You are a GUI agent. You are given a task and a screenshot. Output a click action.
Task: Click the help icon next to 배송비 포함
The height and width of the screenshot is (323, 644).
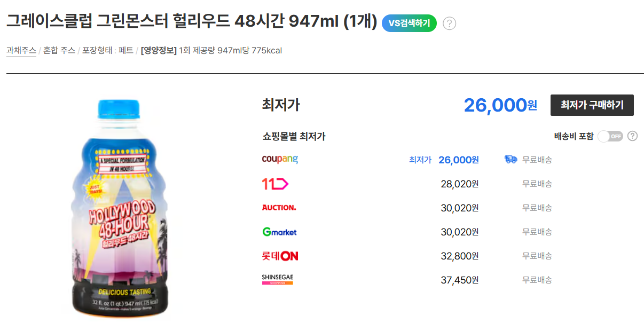click(632, 136)
